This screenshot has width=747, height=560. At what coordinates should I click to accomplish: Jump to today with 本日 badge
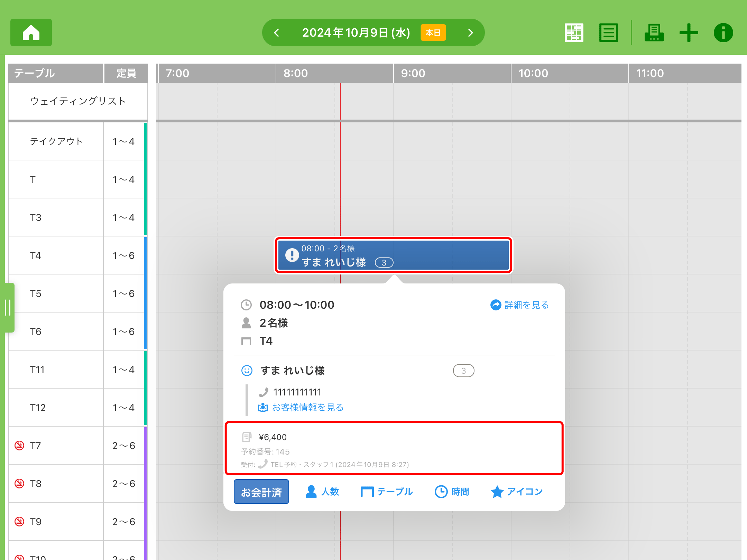pos(433,33)
